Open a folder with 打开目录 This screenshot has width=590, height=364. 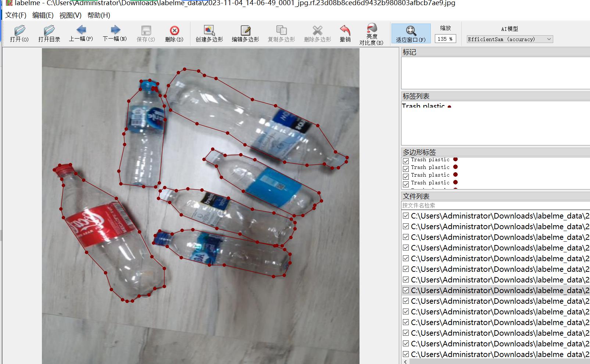pyautogui.click(x=49, y=34)
